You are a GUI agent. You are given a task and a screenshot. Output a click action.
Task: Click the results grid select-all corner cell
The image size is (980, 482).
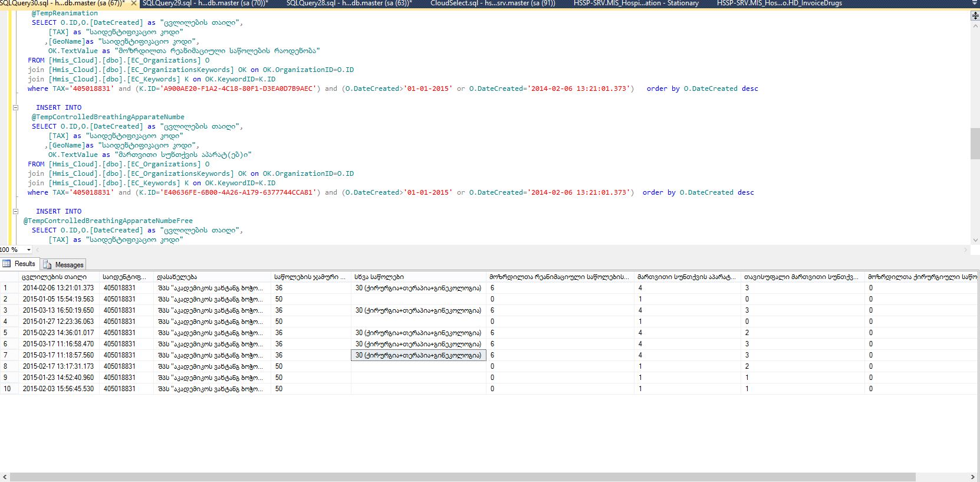point(9,277)
